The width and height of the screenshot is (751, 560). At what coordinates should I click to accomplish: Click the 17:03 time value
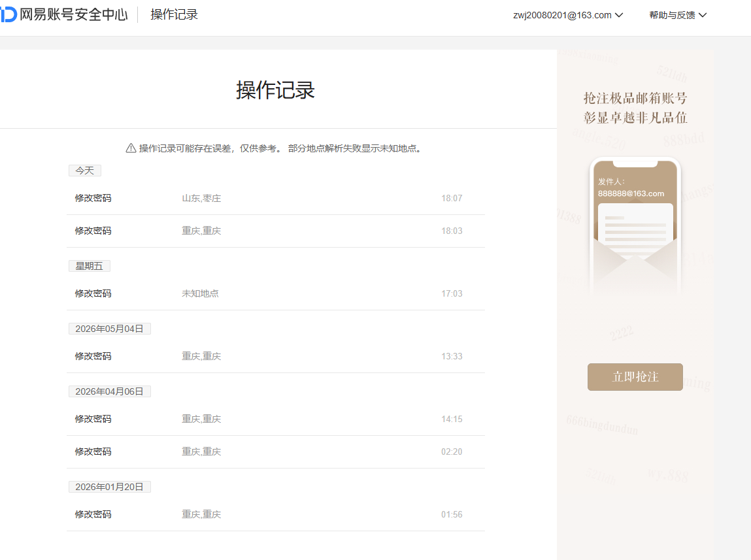[452, 293]
